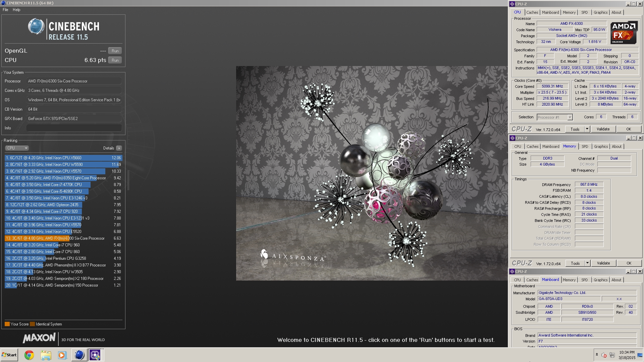
Task: Open Windows Explorer folder icon in taskbar
Action: click(46, 355)
